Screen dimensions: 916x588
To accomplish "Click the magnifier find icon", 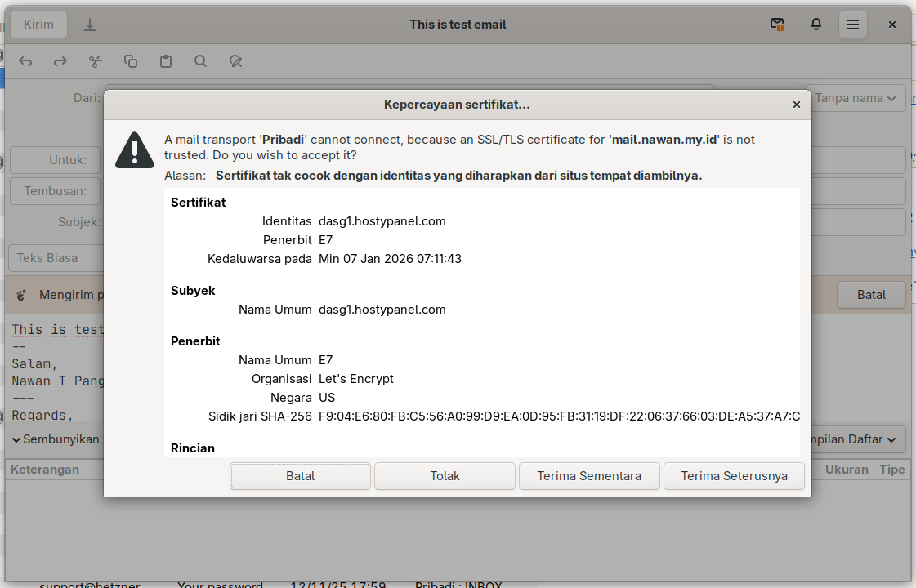I will [201, 61].
